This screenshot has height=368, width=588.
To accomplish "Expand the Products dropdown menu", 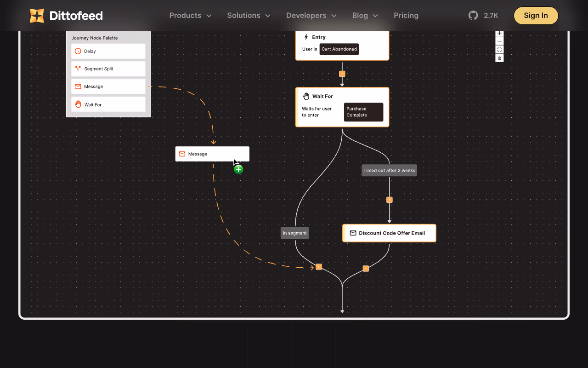I will pos(191,16).
